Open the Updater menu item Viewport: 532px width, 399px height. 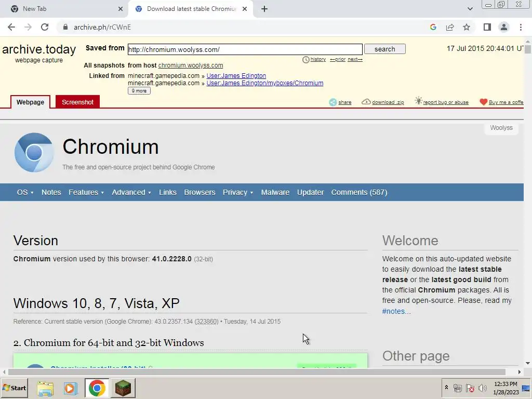point(311,192)
